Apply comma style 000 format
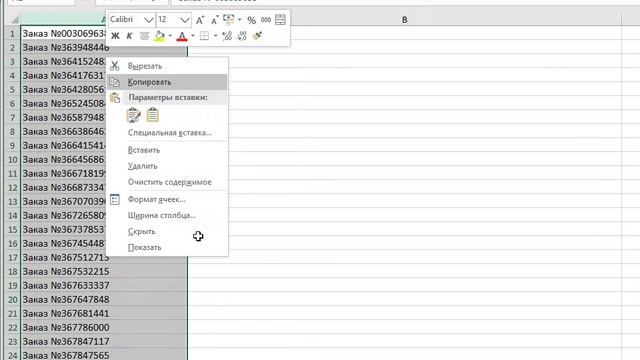Image resolution: width=640 pixels, height=360 pixels. pos(266,20)
